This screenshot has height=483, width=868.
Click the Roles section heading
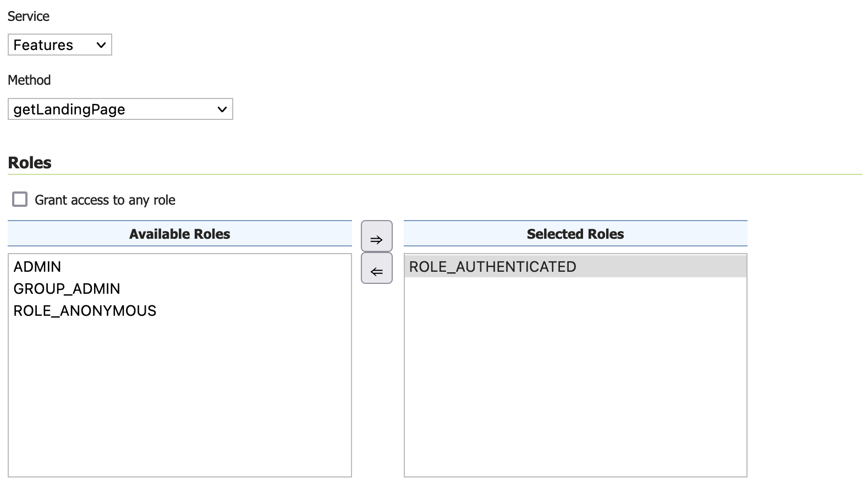tap(30, 163)
